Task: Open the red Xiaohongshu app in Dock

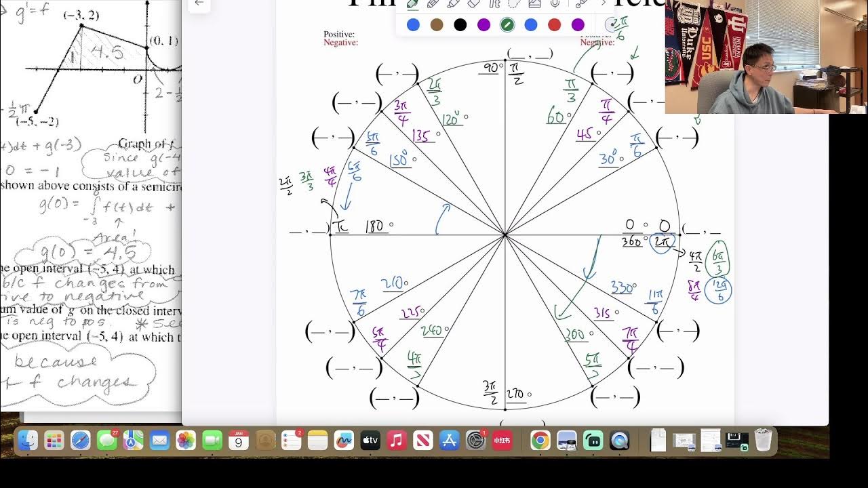Action: pos(502,441)
